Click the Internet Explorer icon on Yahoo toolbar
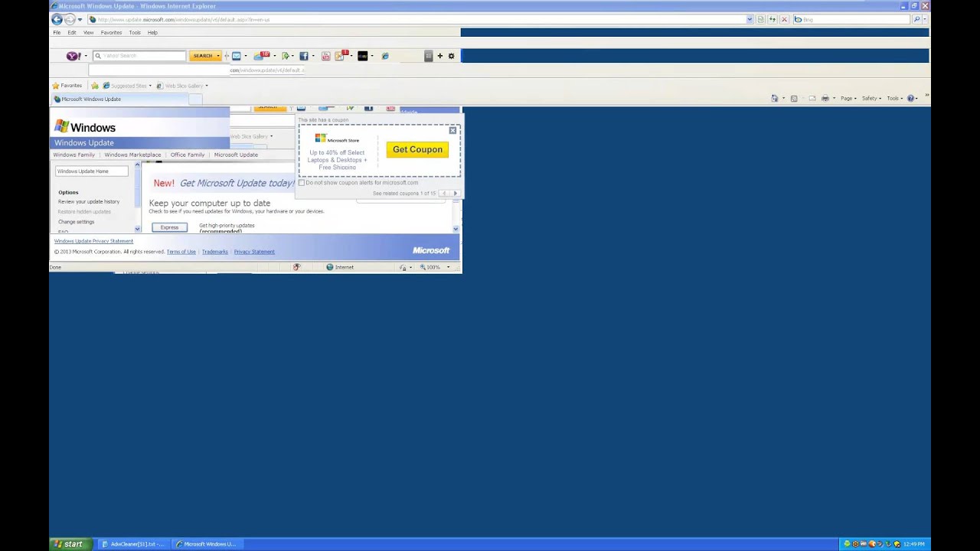Screen dimensions: 980x551 (385, 56)
